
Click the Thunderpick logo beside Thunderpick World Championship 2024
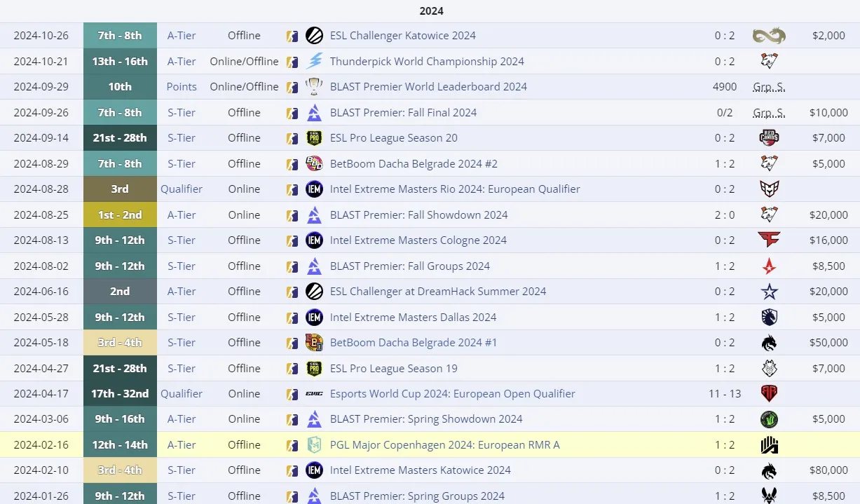[x=315, y=61]
